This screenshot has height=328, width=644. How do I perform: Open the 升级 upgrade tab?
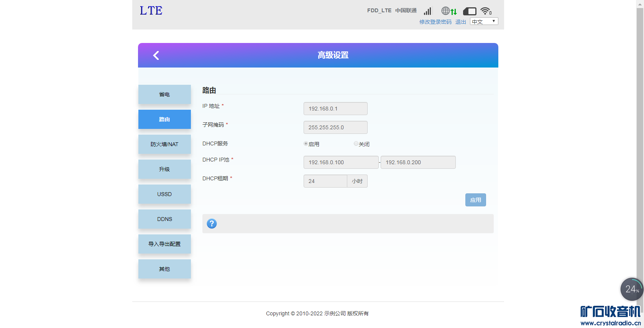[164, 169]
